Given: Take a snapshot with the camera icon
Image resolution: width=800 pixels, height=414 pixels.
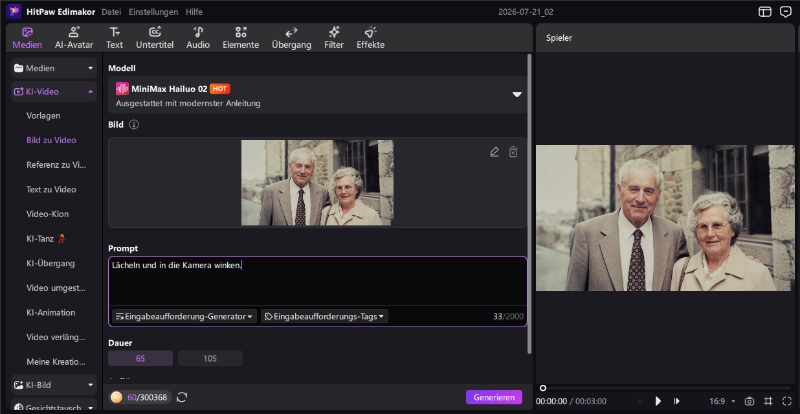Looking at the screenshot, I should (x=749, y=401).
